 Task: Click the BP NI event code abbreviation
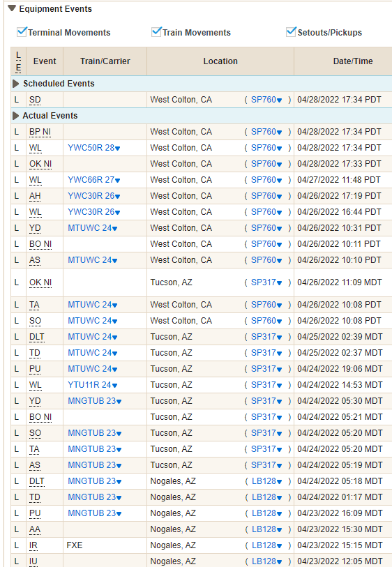coord(40,132)
